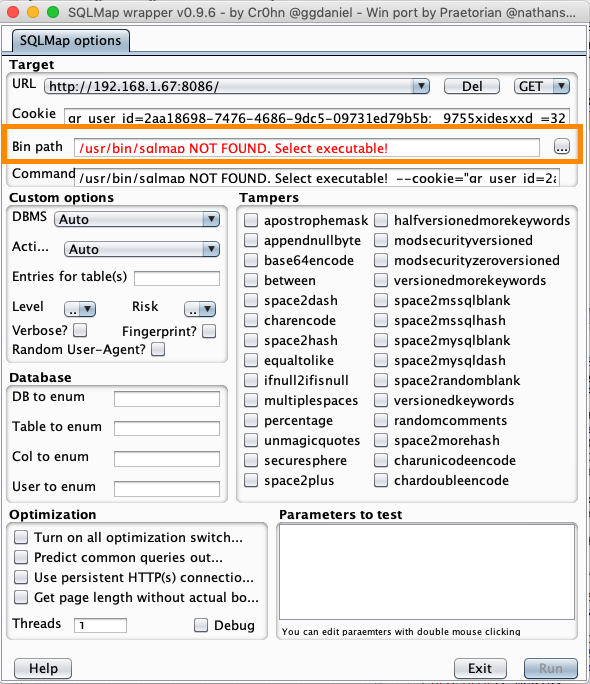Image resolution: width=590 pixels, height=684 pixels.
Task: Enable space2dash tamper
Action: click(251, 301)
